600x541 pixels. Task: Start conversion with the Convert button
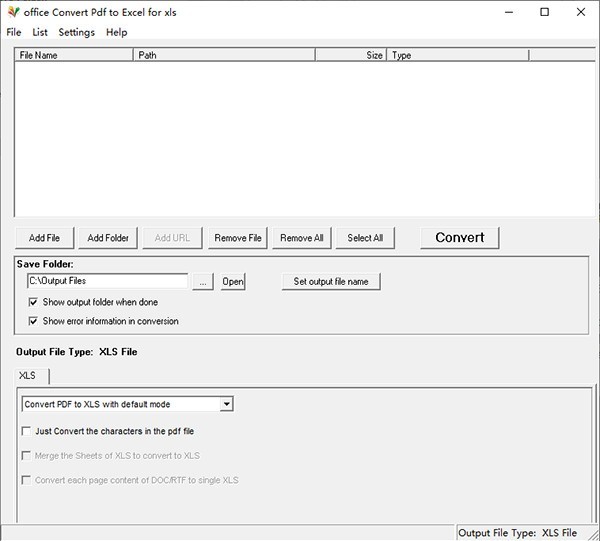(460, 238)
